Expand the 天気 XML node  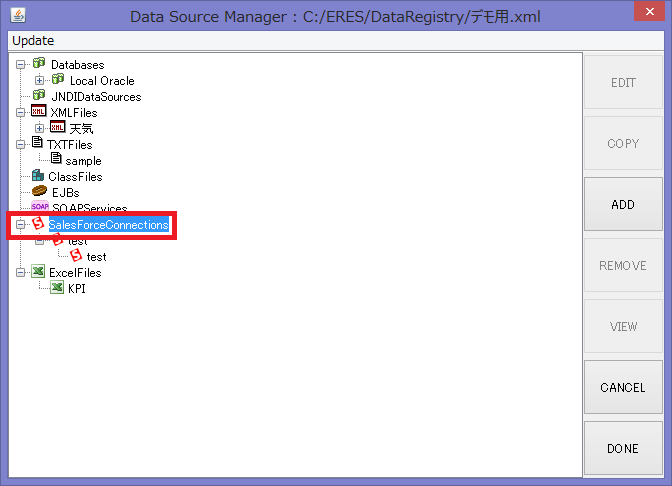(x=39, y=129)
